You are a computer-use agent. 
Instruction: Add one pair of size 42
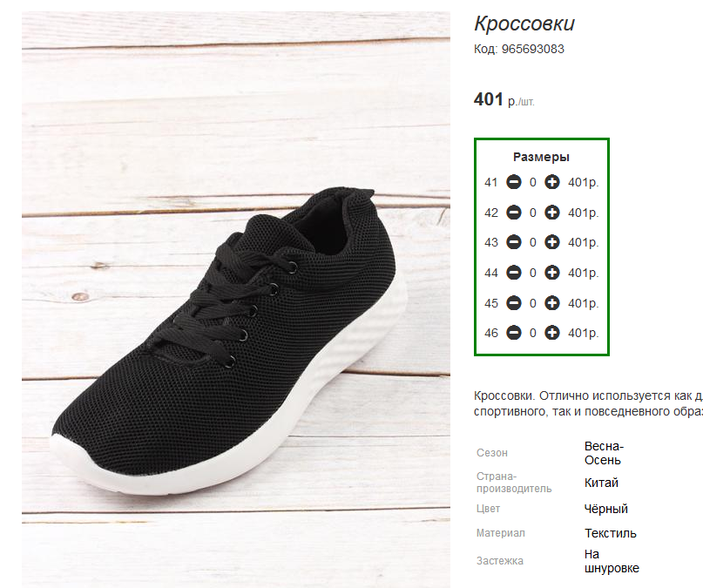tap(552, 212)
